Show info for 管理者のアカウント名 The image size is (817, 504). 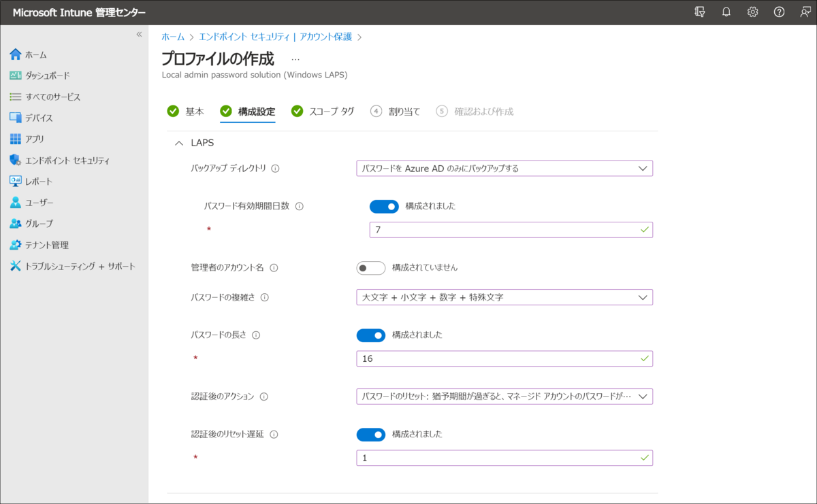pos(274,268)
